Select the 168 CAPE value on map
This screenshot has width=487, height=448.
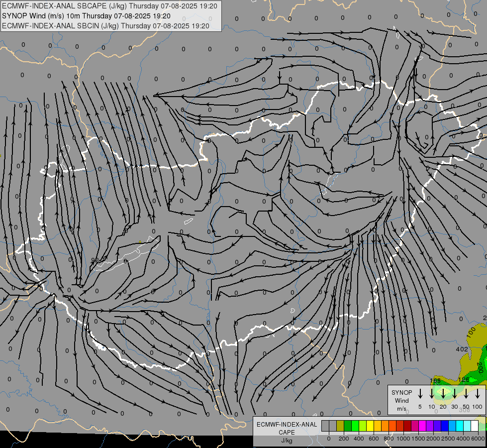click(435, 380)
